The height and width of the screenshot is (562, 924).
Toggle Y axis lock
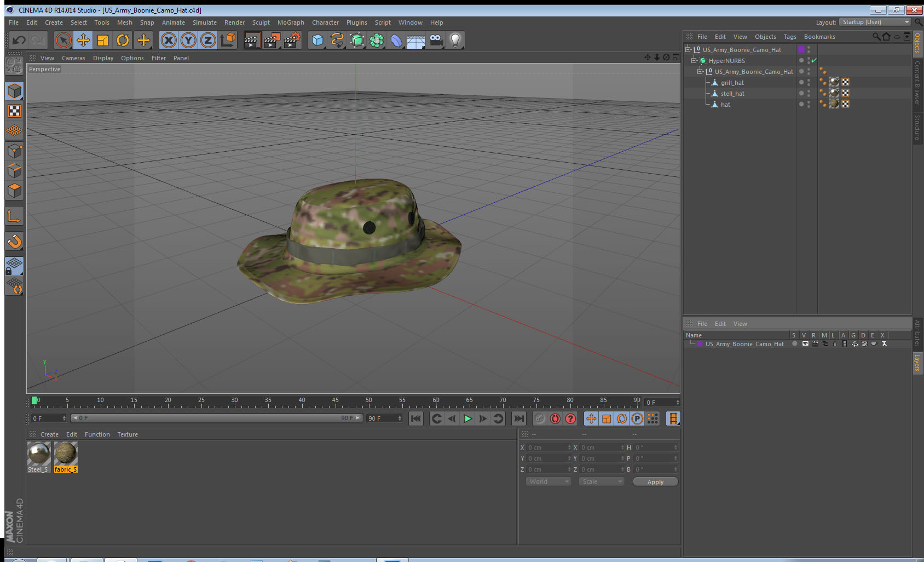(x=188, y=40)
